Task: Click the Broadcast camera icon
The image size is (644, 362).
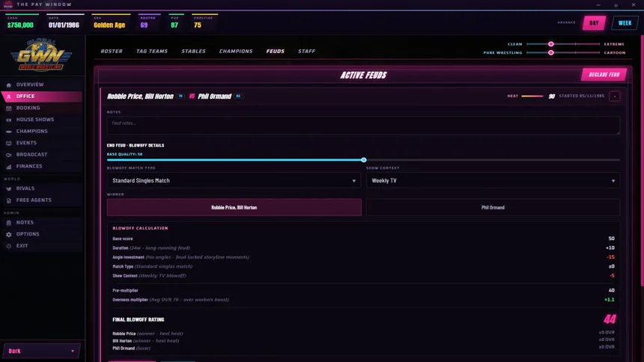Action: pos(9,155)
